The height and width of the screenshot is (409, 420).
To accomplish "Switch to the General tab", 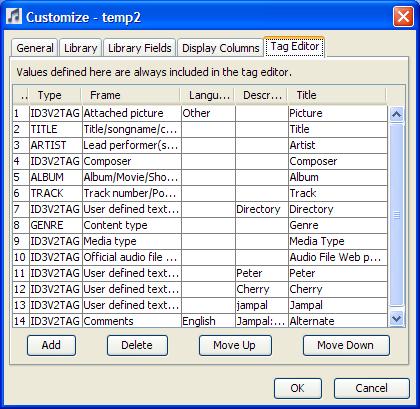I will (x=35, y=48).
